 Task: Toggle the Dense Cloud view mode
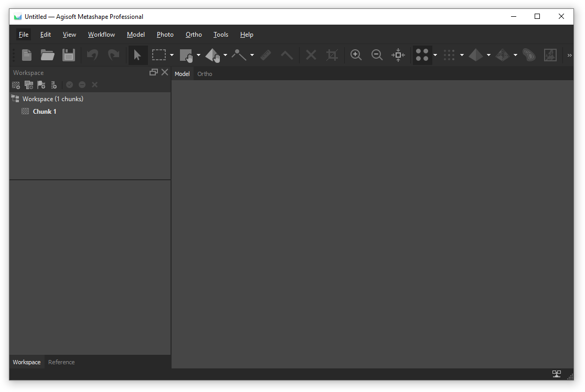[449, 55]
